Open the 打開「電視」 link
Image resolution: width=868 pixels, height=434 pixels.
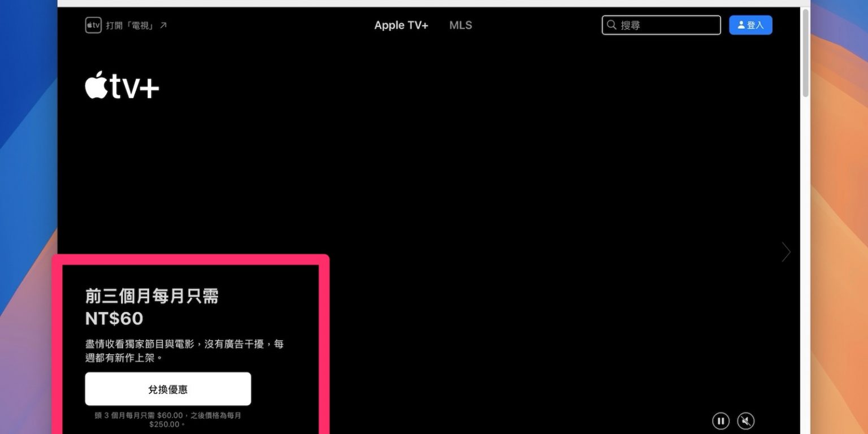[130, 25]
